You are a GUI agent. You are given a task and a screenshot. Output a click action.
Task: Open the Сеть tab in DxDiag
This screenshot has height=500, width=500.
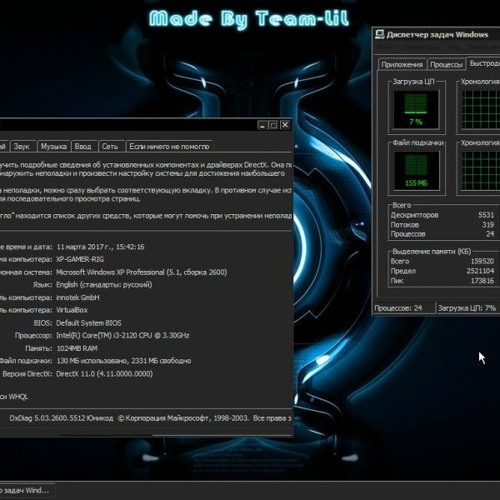(111, 146)
